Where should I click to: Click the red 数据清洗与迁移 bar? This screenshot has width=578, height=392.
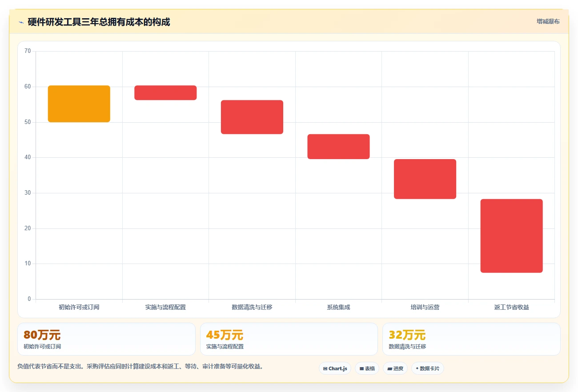252,117
